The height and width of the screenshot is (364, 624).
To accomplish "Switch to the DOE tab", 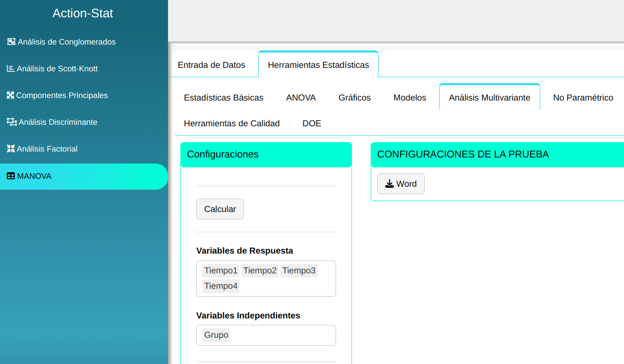I will [x=312, y=123].
